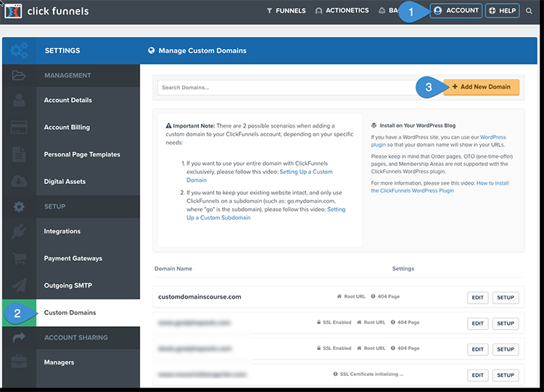Click the WordPress logo icon
The image size is (544, 392).
(374, 125)
